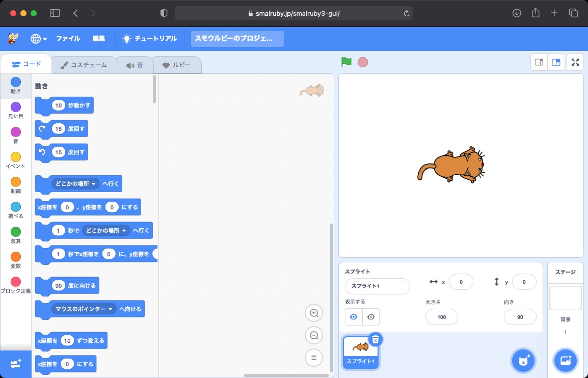
Task: Zoom out the code workspace
Action: (x=314, y=335)
